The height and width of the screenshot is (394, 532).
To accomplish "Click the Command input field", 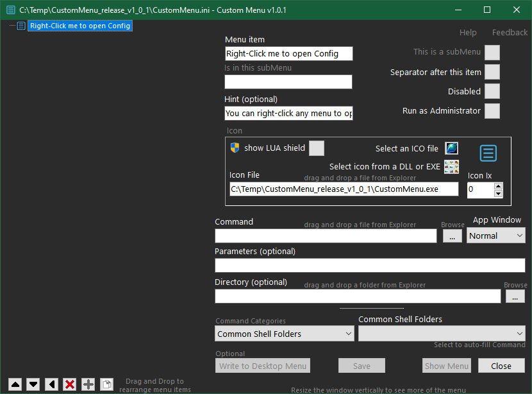I will 326,236.
